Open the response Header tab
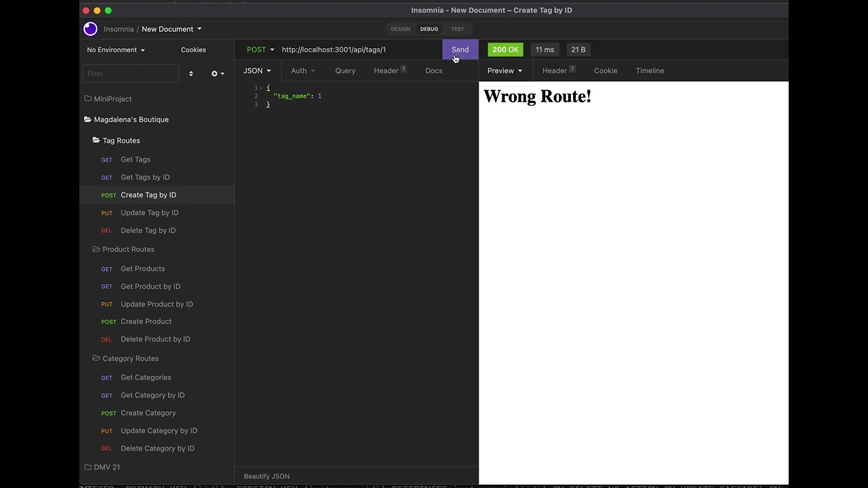Screen dimensions: 868x488 559,70
